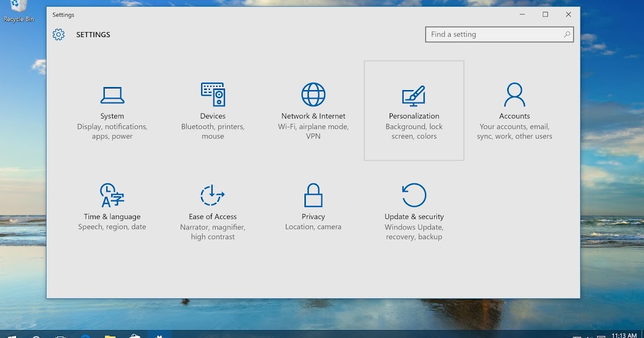The width and height of the screenshot is (644, 338).
Task: Click 'Windows Update, recovery, backup' text
Action: coord(414,231)
